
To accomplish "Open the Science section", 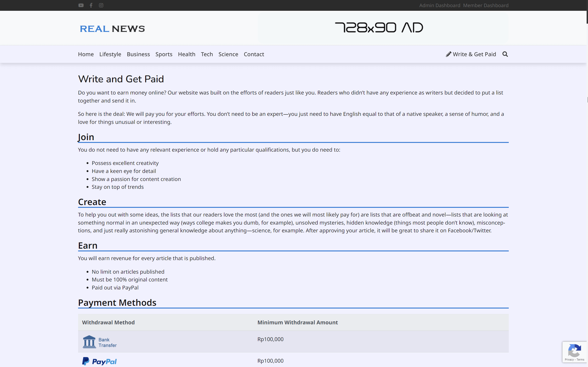I will click(228, 54).
